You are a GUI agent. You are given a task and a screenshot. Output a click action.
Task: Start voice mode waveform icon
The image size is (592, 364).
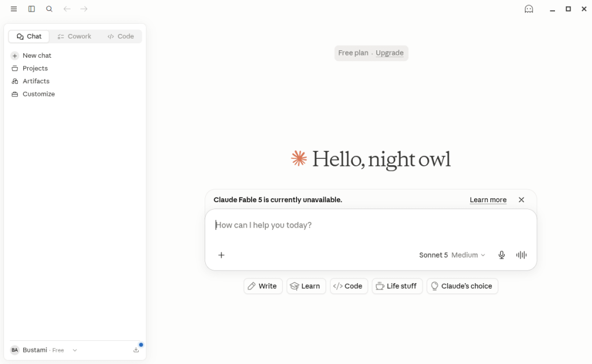[521, 255]
